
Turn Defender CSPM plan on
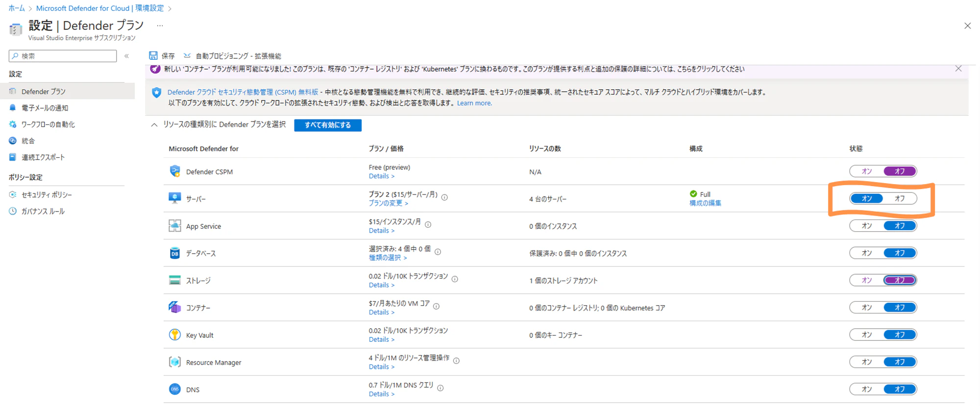coord(867,171)
